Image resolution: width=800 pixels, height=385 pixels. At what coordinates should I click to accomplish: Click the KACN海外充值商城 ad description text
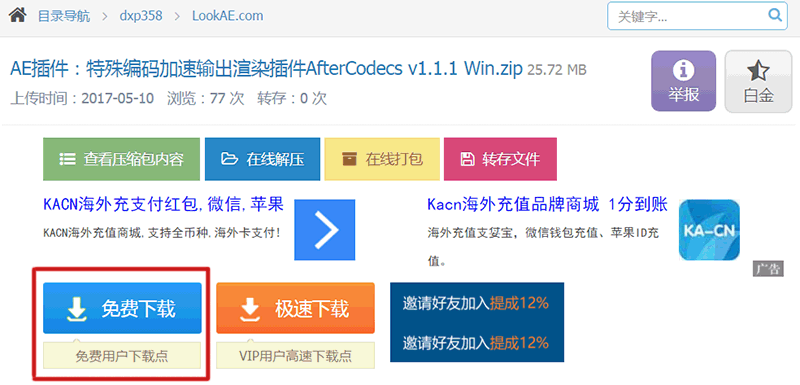point(162,234)
